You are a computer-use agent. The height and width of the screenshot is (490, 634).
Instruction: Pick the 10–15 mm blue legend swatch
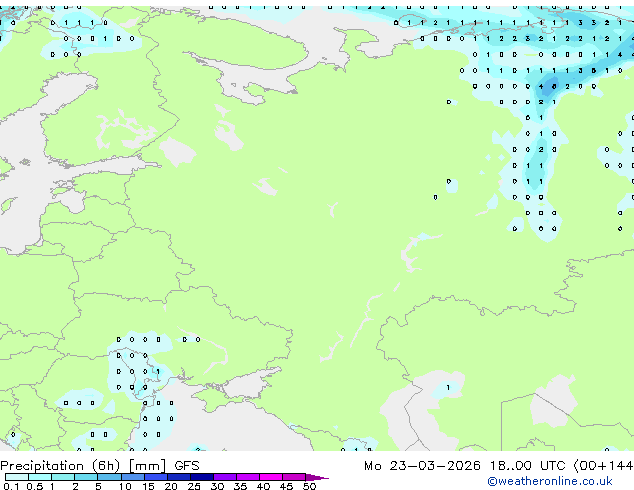coord(133,477)
